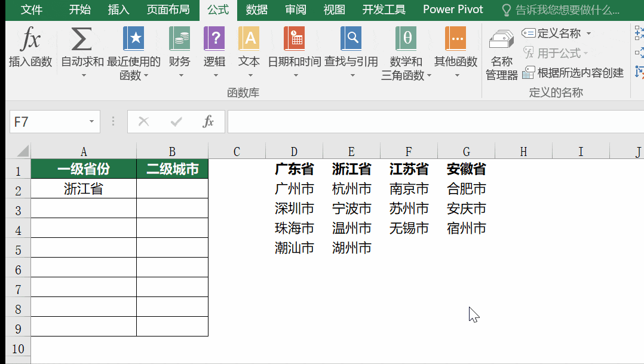This screenshot has width=644, height=364.
Task: Click the Insert Function fx icon in ribbon
Action: click(x=30, y=39)
